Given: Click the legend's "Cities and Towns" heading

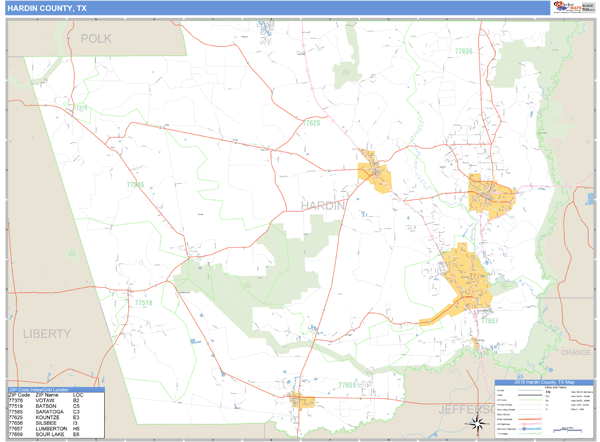Looking at the screenshot, I should [x=555, y=387].
